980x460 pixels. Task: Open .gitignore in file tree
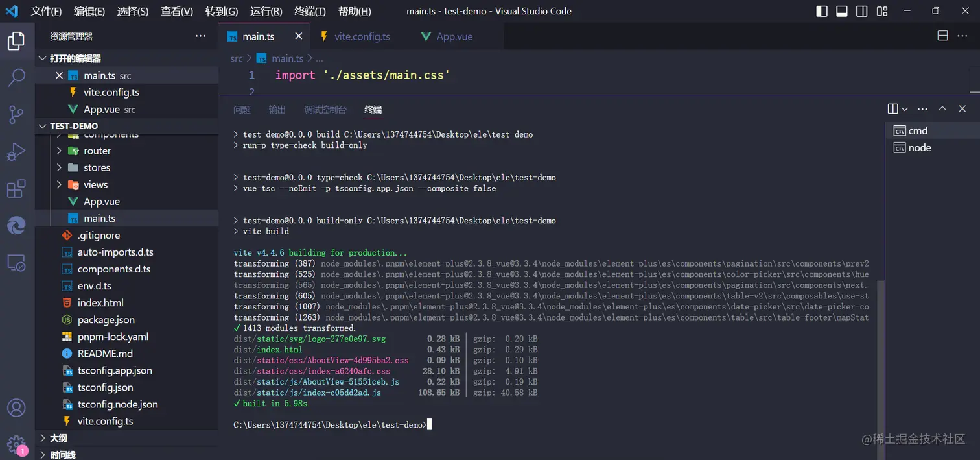coord(126,235)
